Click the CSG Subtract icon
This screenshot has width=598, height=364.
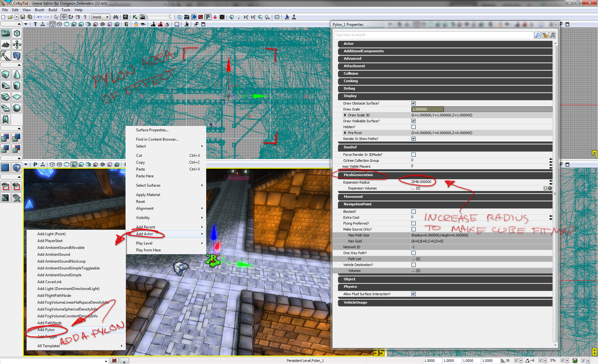point(17,138)
